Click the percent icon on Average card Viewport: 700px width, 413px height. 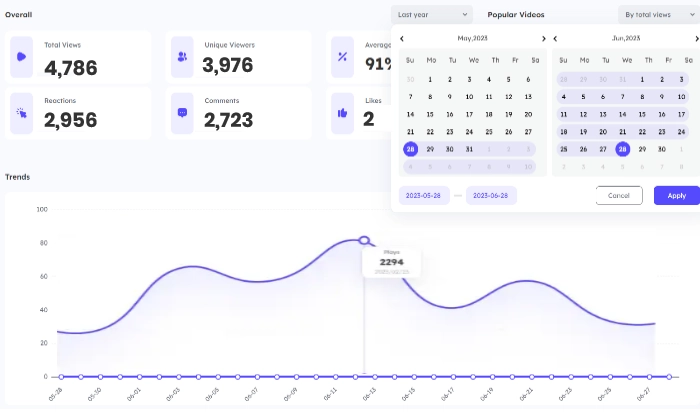342,57
